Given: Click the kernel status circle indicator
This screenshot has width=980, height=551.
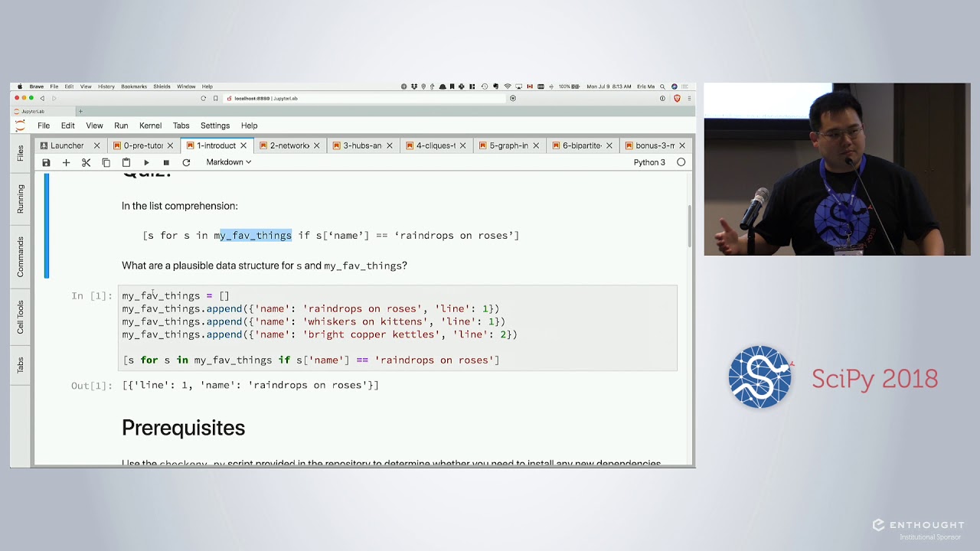Looking at the screenshot, I should click(681, 162).
